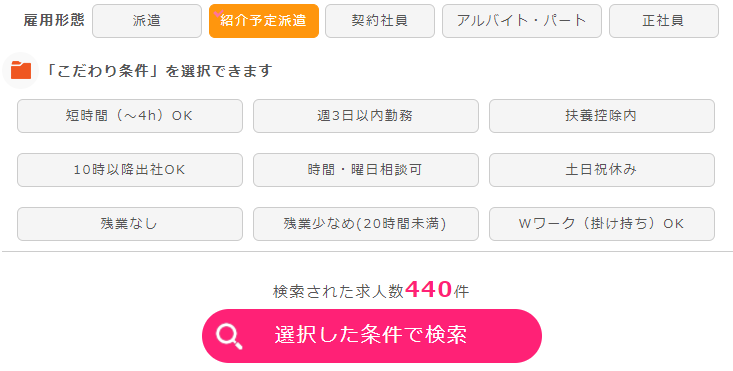The width and height of the screenshot is (733, 371).
Task: Select the 正社員 employment option
Action: click(664, 21)
